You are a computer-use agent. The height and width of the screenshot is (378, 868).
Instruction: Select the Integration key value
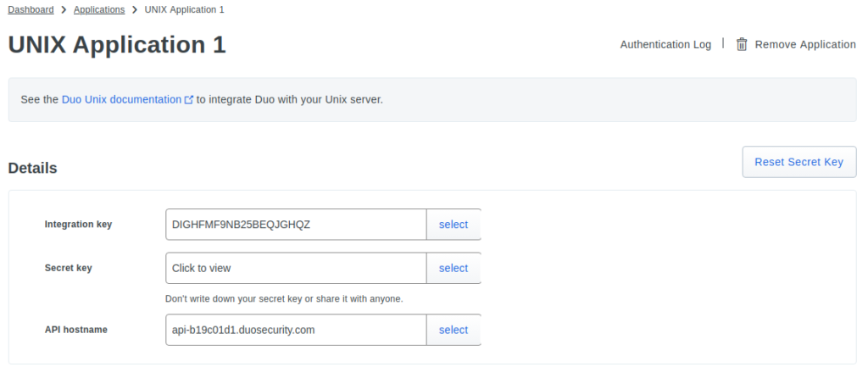(x=453, y=225)
